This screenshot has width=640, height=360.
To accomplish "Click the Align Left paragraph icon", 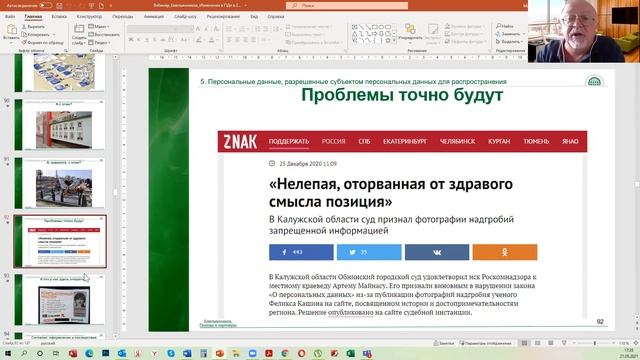I will 229,40.
